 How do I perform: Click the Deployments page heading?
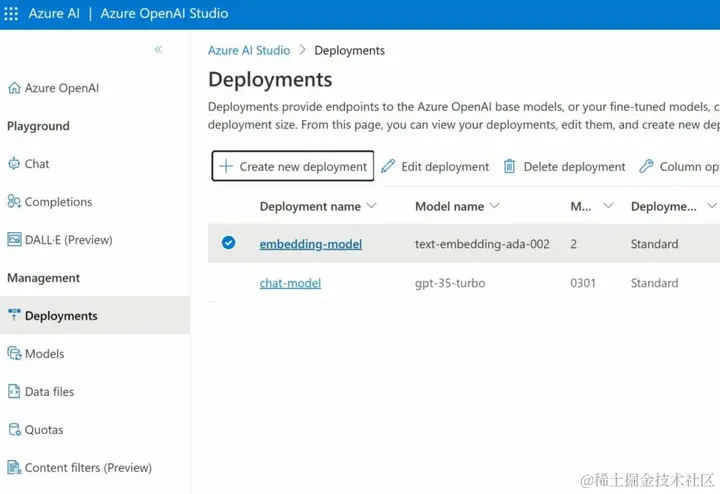click(x=270, y=79)
